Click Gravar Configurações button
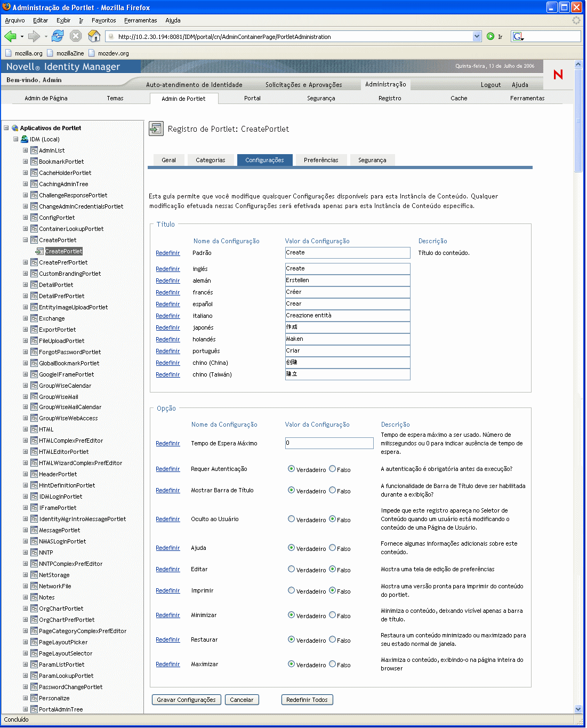Image resolution: width=587 pixels, height=728 pixels. click(186, 700)
